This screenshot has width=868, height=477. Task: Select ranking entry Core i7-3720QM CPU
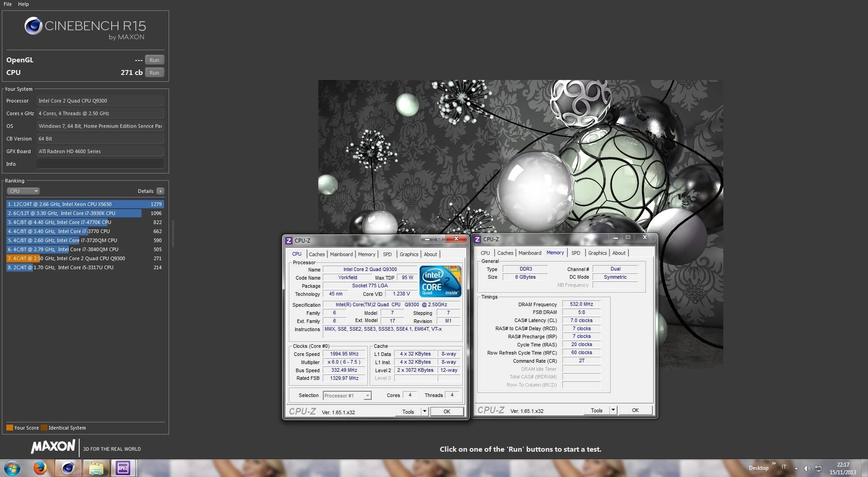85,240
